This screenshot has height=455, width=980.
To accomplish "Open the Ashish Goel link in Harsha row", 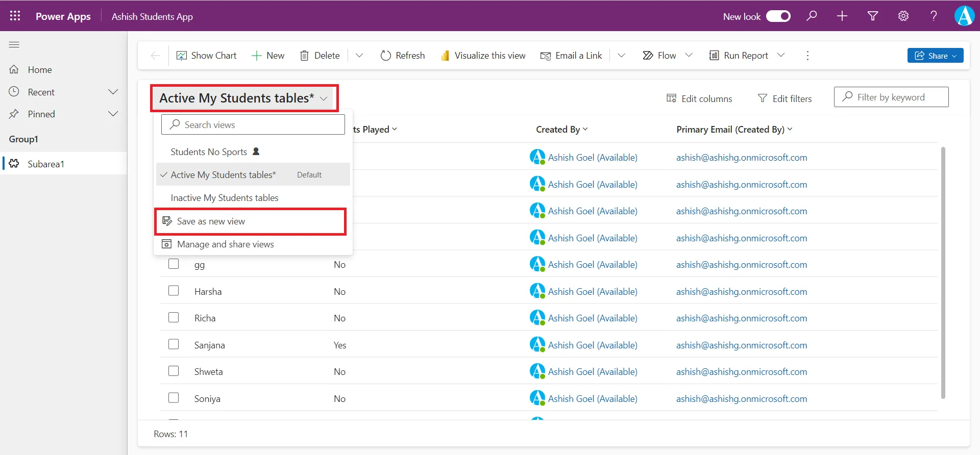I will click(593, 291).
